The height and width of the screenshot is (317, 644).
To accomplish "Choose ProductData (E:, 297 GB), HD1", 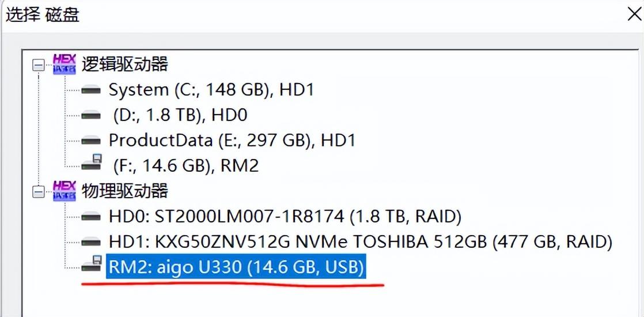I will (232, 140).
